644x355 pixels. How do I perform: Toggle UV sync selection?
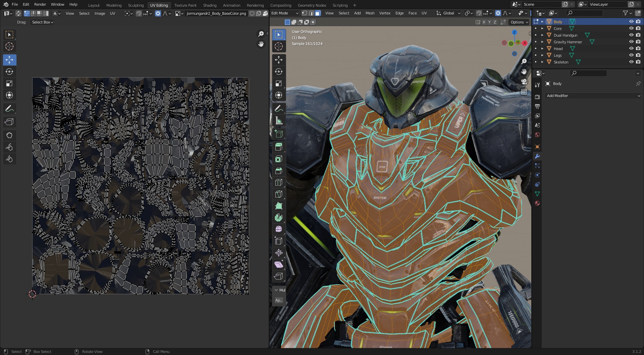point(18,13)
